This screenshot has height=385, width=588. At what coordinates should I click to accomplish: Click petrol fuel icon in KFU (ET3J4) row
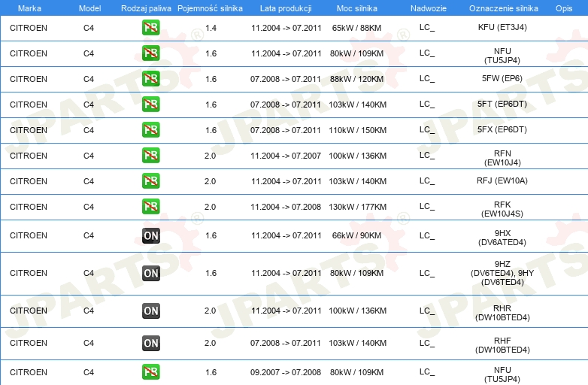point(150,28)
